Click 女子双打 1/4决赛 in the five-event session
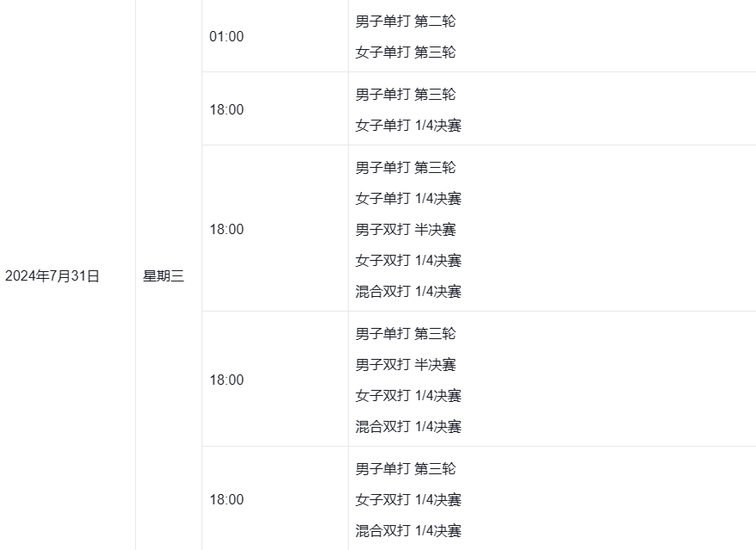Viewport: 756px width, 550px height. [x=408, y=260]
